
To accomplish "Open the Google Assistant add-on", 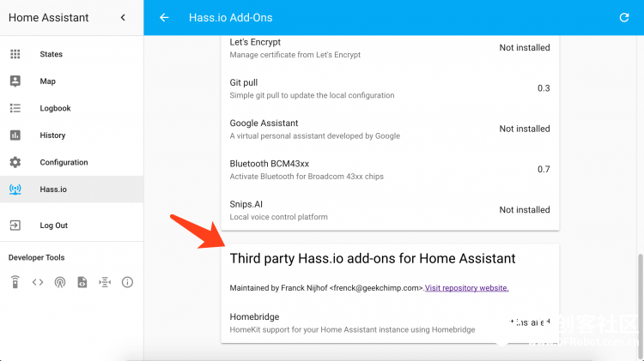I will click(x=390, y=129).
